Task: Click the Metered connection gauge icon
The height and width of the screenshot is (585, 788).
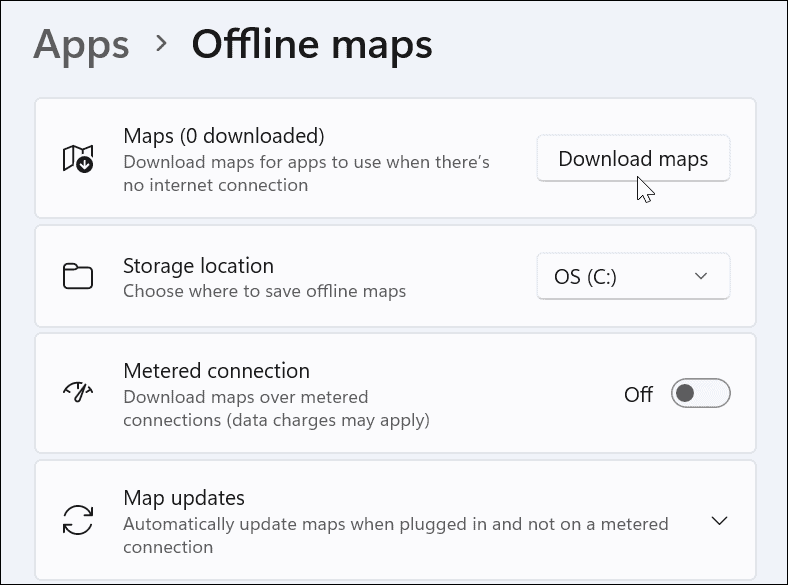Action: 78,394
